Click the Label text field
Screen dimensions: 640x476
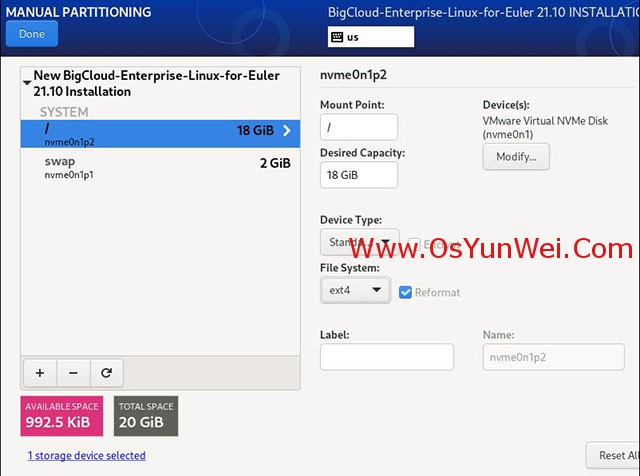point(387,357)
